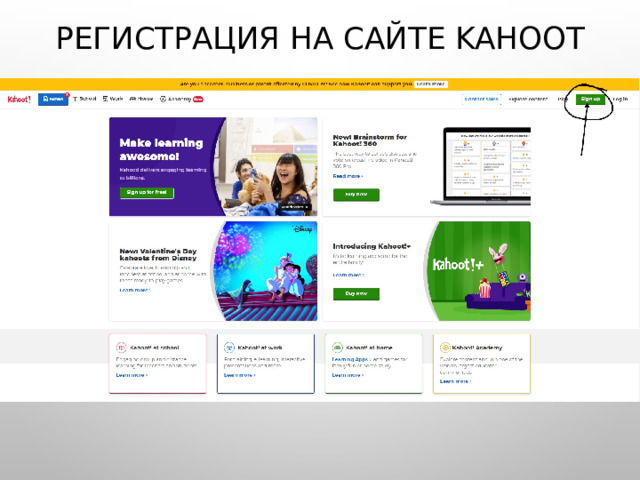Click the green Kahoot!+ promo image
This screenshot has width=640, height=480.
pos(480,271)
